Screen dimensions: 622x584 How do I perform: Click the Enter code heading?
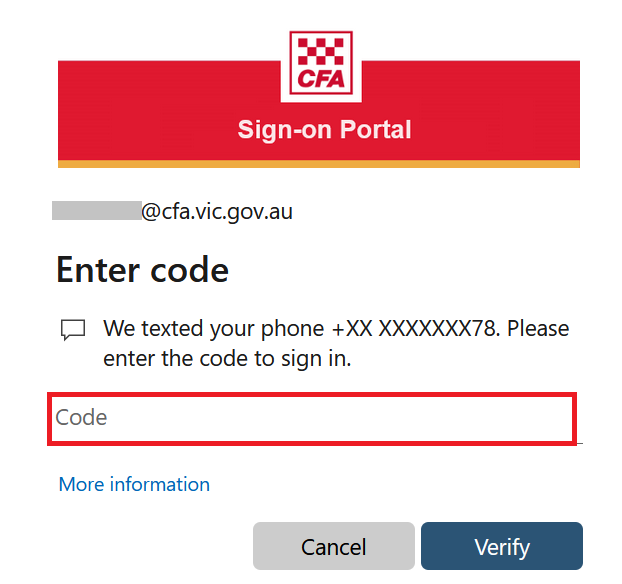coord(142,270)
